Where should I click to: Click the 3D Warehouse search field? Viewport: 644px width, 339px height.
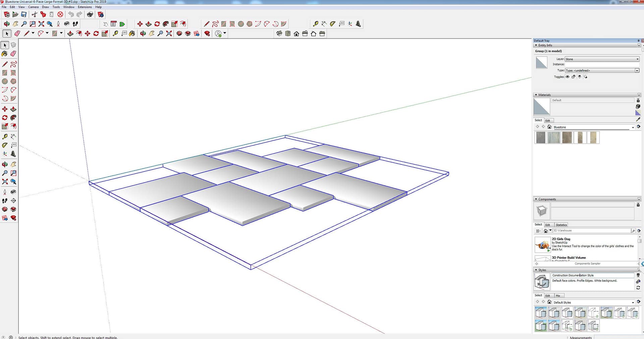point(591,230)
